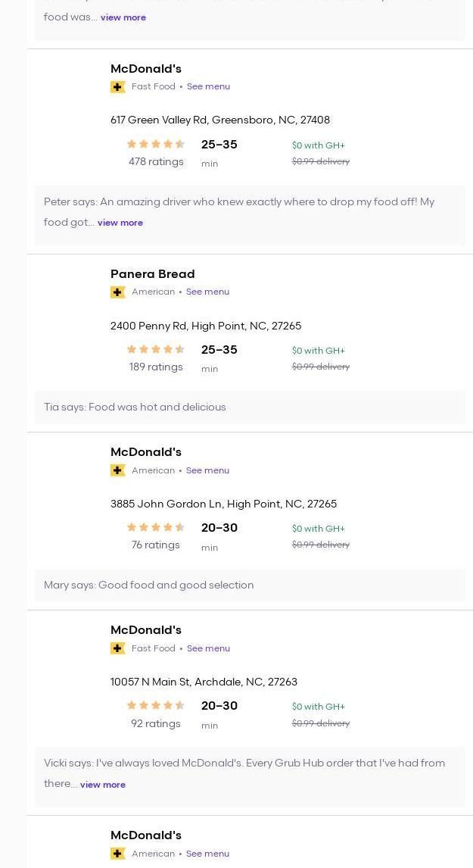This screenshot has height=868, width=473.
Task: Expand the topmost truncated review
Action: (123, 17)
